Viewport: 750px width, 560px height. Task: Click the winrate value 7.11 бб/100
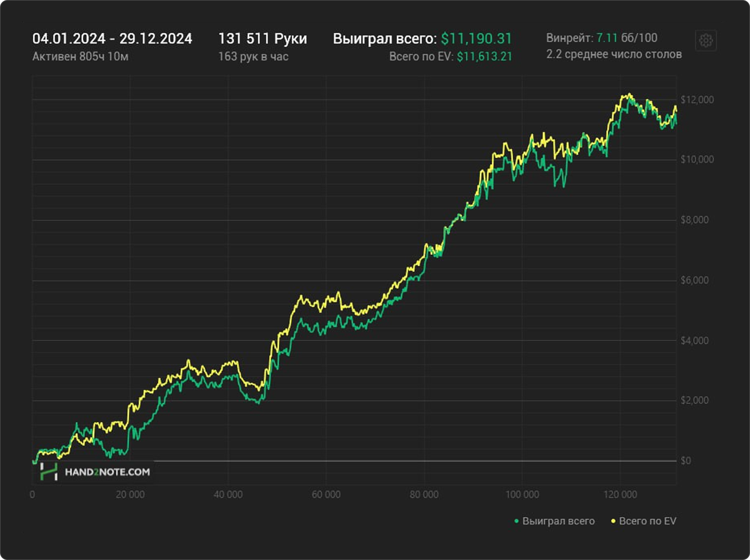tap(627, 38)
